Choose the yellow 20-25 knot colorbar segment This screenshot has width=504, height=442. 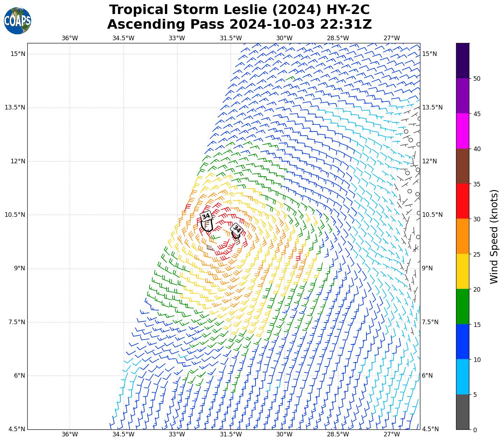pyautogui.click(x=463, y=271)
